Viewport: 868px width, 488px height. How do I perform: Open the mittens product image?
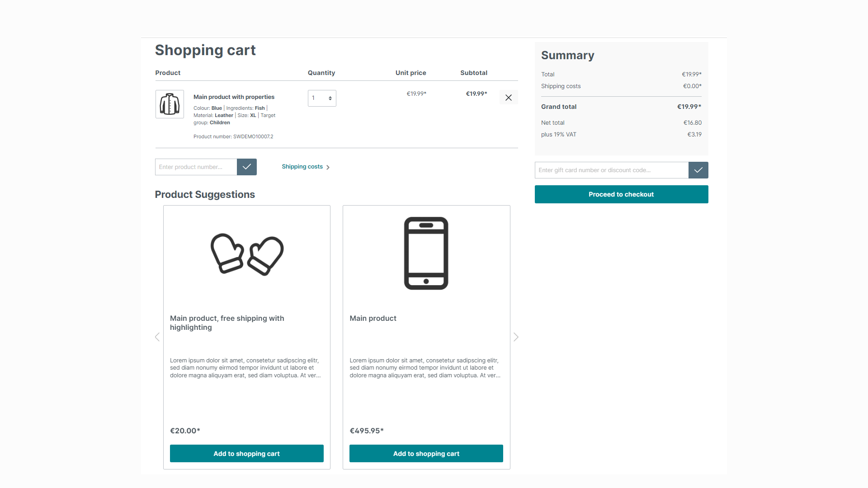coord(247,254)
